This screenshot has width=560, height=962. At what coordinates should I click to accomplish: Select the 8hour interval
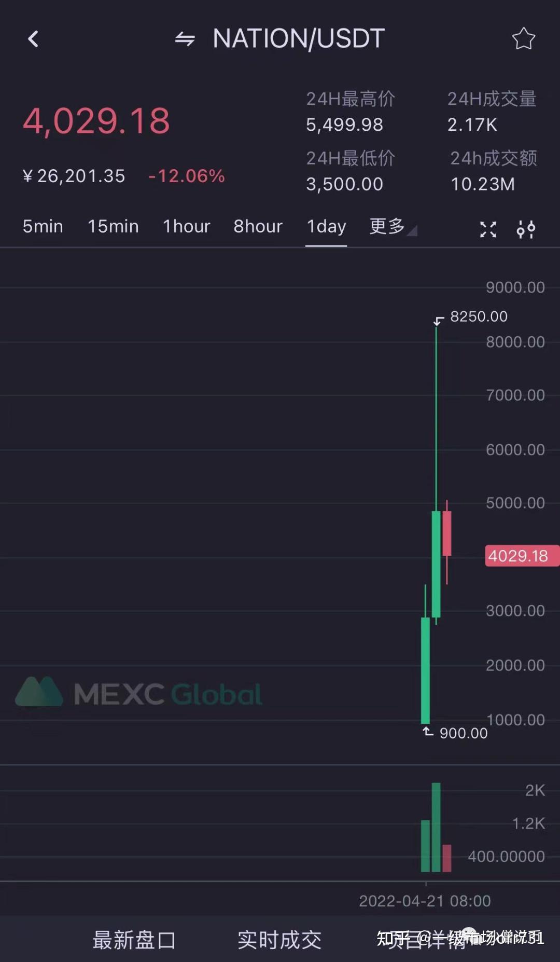tap(258, 226)
